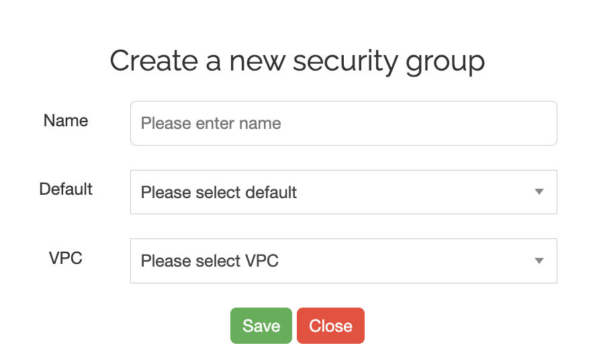Click the "Default" field label

pos(66,189)
